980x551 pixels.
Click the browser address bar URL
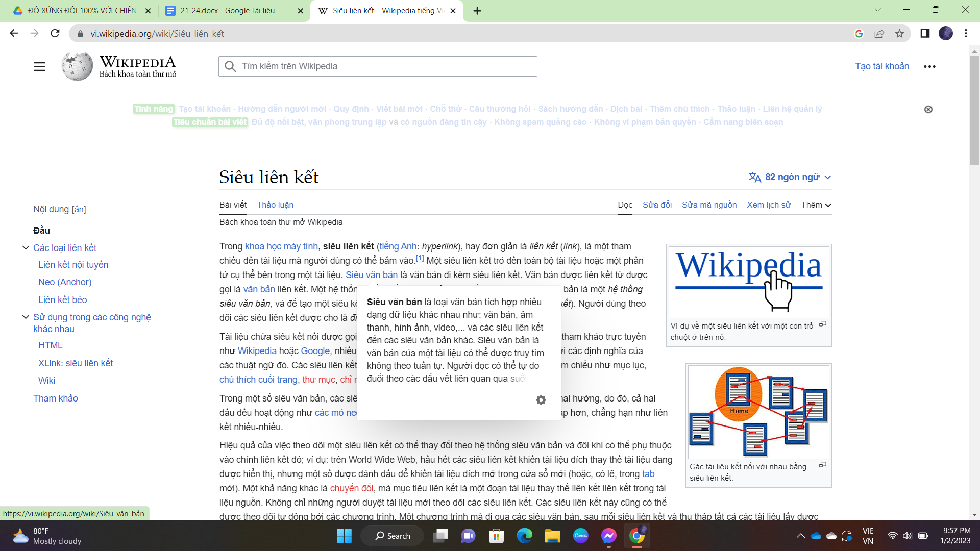(x=157, y=34)
